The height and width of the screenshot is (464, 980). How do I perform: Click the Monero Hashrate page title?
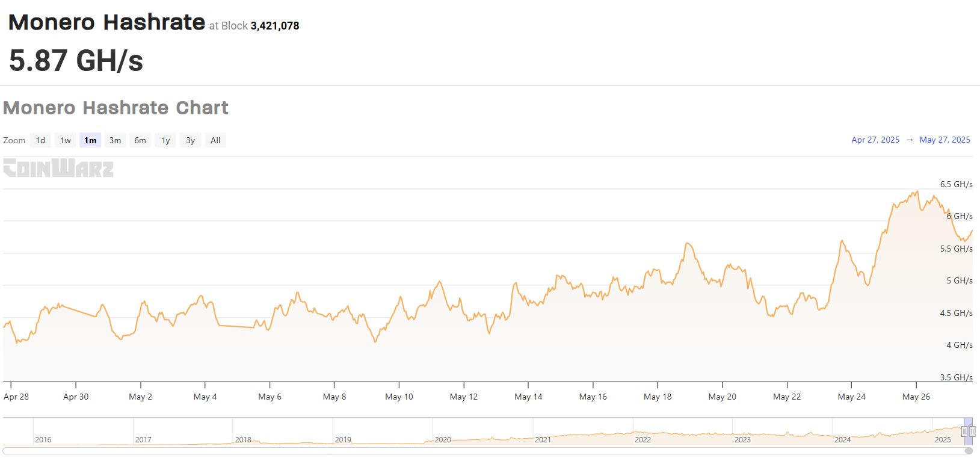(106, 22)
